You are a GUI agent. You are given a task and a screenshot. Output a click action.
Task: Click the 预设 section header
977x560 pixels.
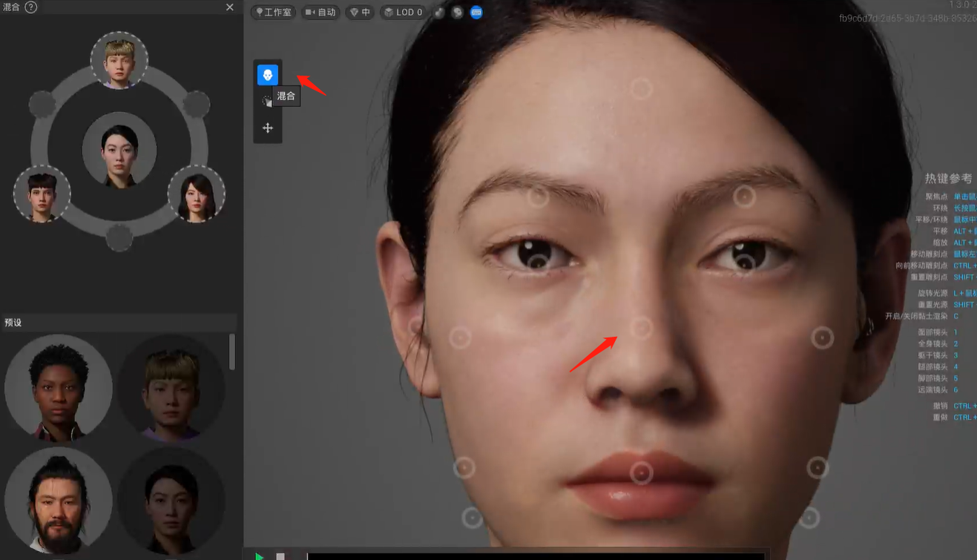(119, 323)
